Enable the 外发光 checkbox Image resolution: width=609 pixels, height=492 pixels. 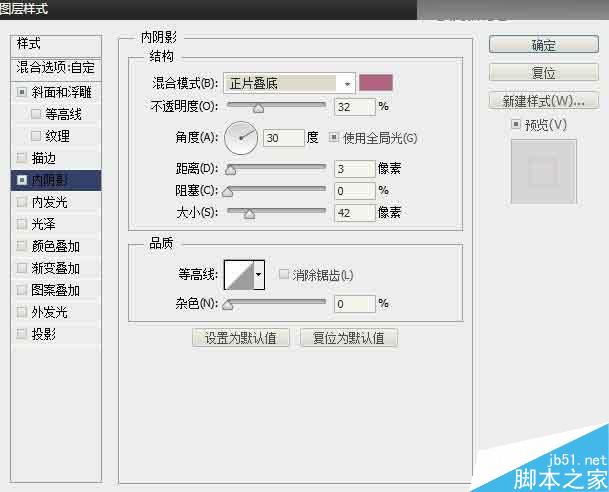[22, 312]
